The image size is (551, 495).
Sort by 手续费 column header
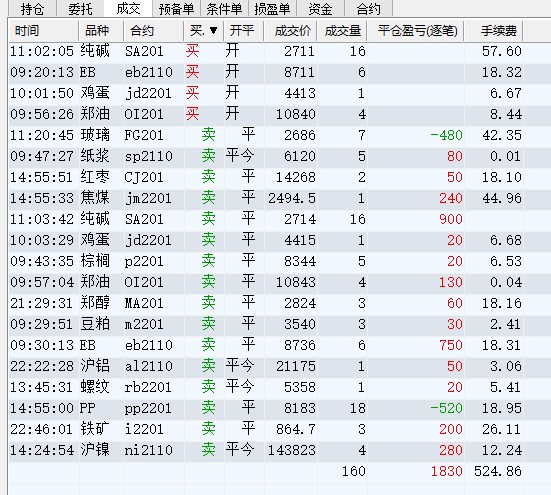pos(494,31)
